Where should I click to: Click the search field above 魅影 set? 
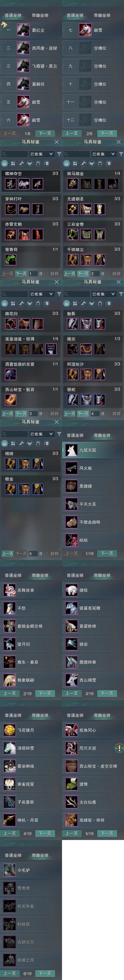(77, 294)
